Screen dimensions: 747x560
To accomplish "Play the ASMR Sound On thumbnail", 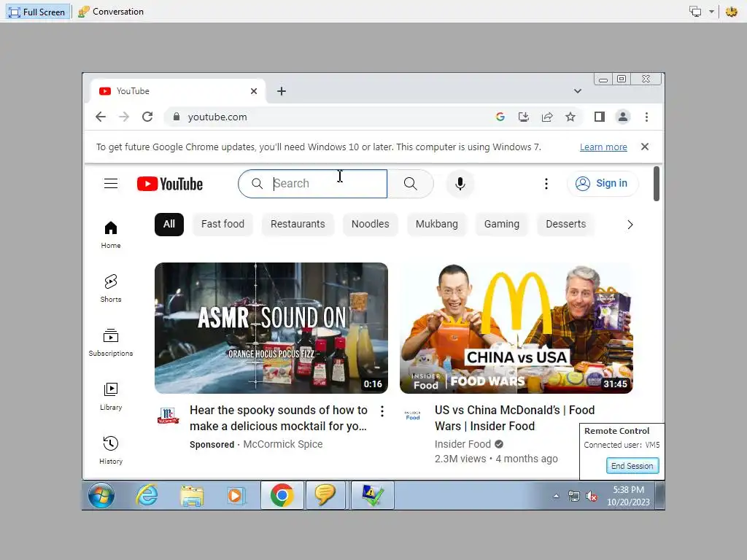I will [x=271, y=328].
